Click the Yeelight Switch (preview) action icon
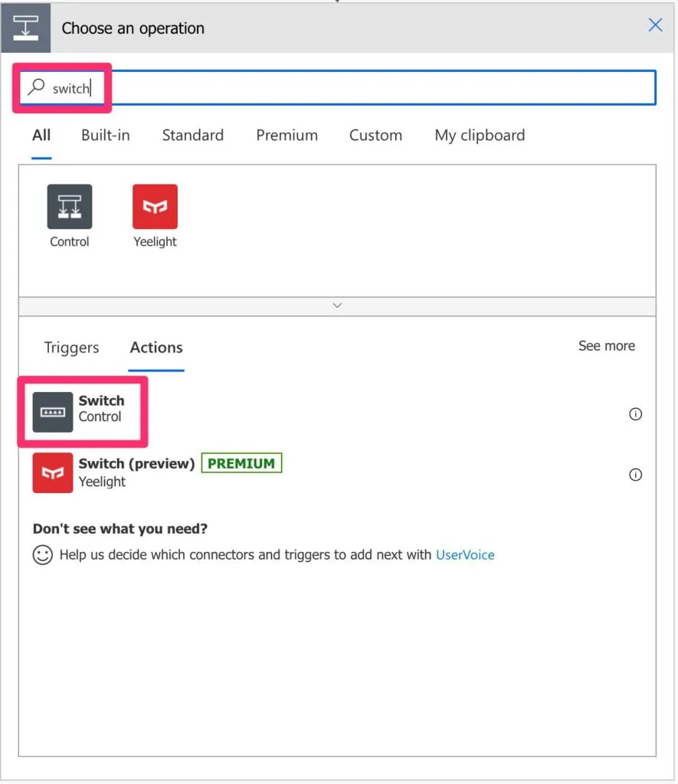 [x=53, y=472]
